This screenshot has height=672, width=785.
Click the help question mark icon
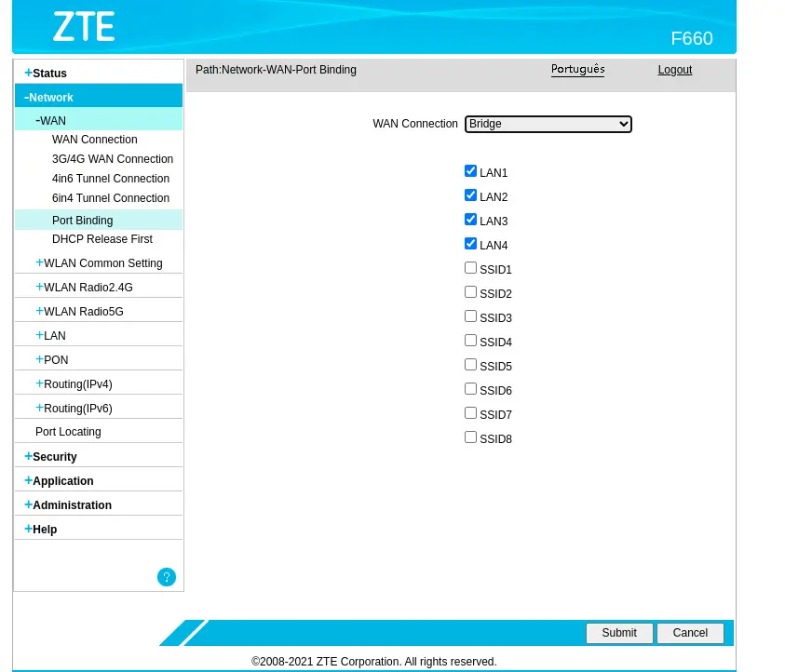(166, 577)
